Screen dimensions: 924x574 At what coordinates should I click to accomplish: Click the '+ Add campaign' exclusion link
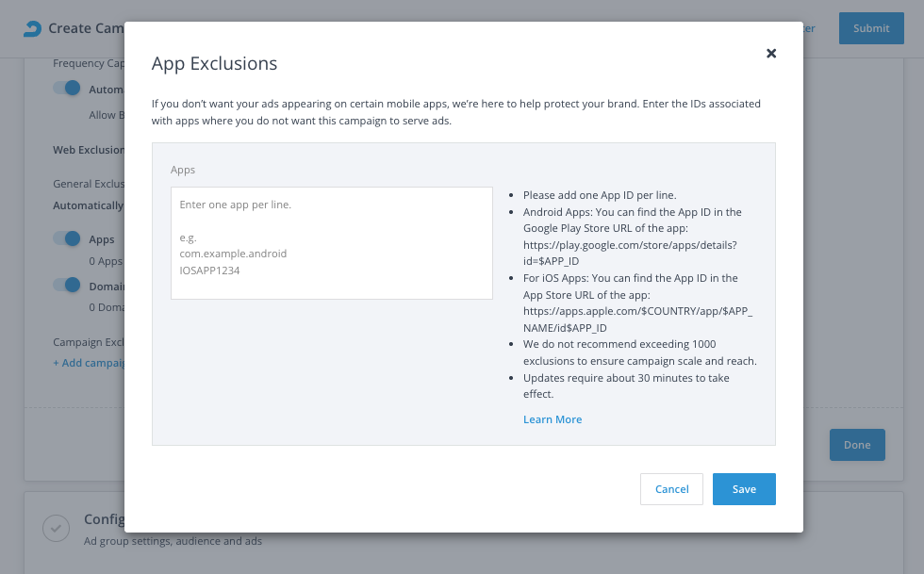click(x=89, y=363)
